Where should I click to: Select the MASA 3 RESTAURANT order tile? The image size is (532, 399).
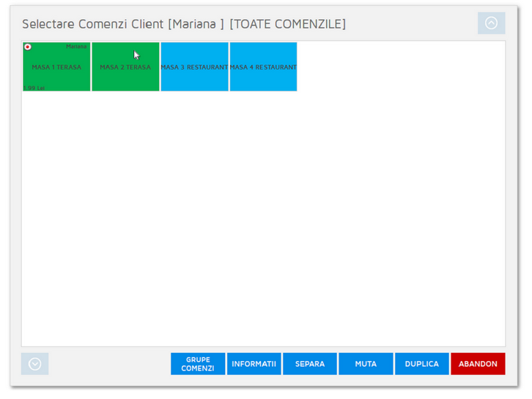194,67
